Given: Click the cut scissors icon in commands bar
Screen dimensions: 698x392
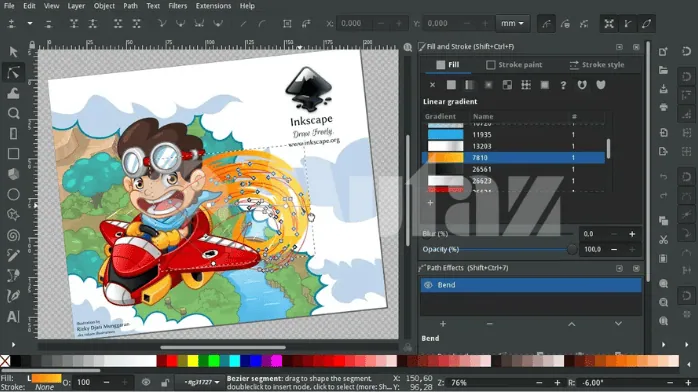Looking at the screenshot, I should pos(663,240).
